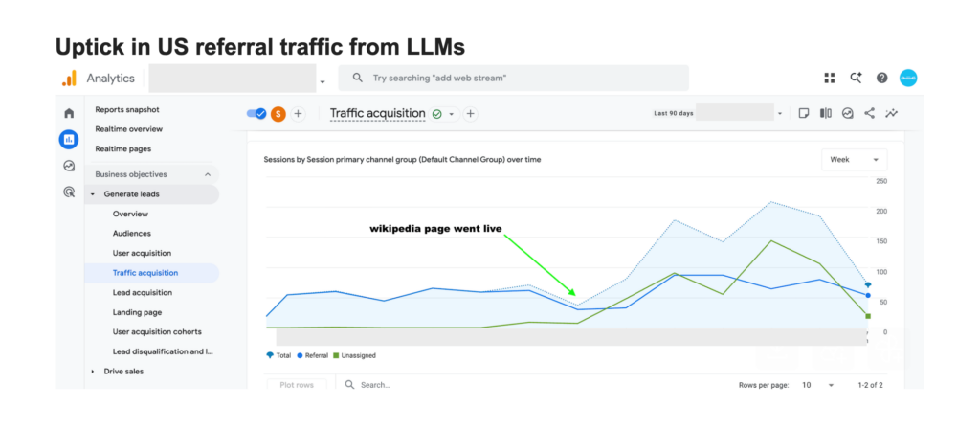
Task: Open the account avatar menu
Action: click(908, 79)
